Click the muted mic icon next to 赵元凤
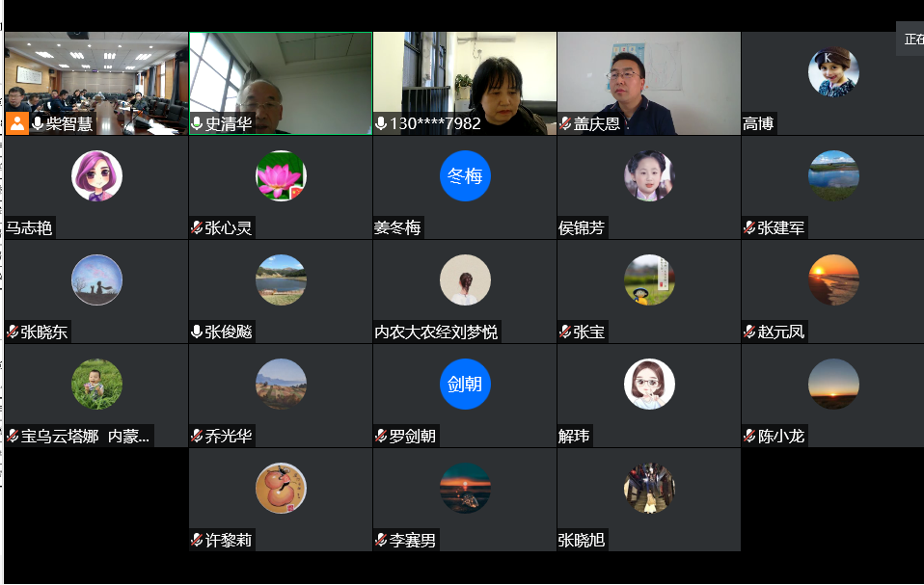The height and width of the screenshot is (585, 924). click(x=749, y=332)
